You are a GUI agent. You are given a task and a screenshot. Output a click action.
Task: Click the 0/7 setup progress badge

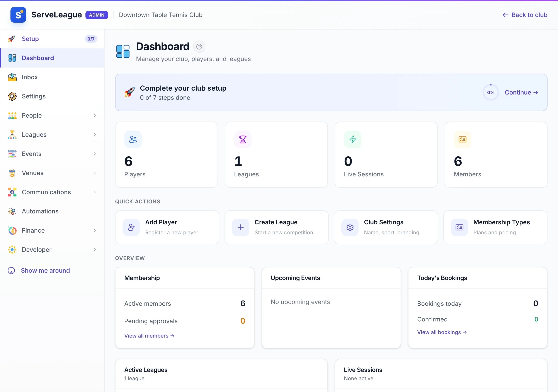(x=91, y=39)
